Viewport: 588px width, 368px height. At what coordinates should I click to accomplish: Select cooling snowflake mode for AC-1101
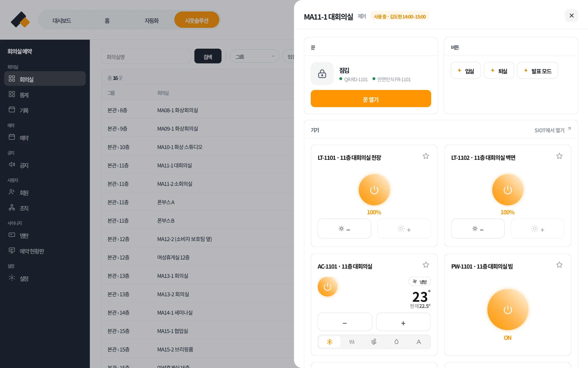point(330,342)
